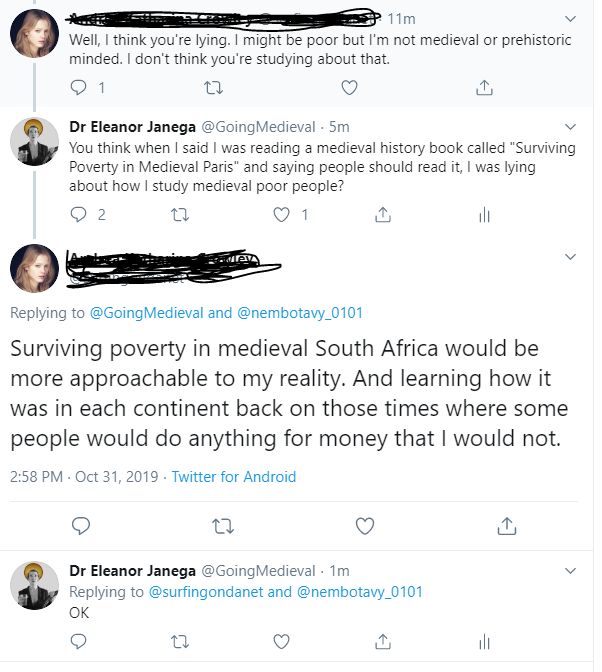The height and width of the screenshot is (672, 602).
Task: Open the @GoingMedieval and @nembotavy_0101 reply link
Action: 226,313
